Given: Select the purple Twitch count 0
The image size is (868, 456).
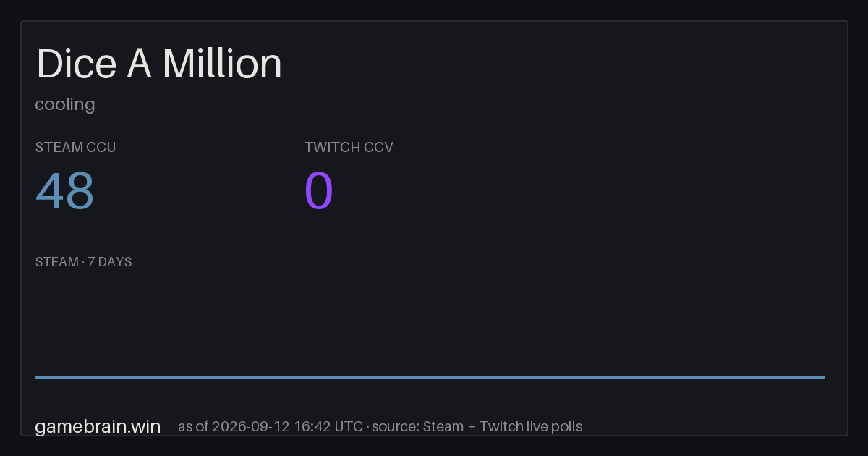Looking at the screenshot, I should pos(319,191).
